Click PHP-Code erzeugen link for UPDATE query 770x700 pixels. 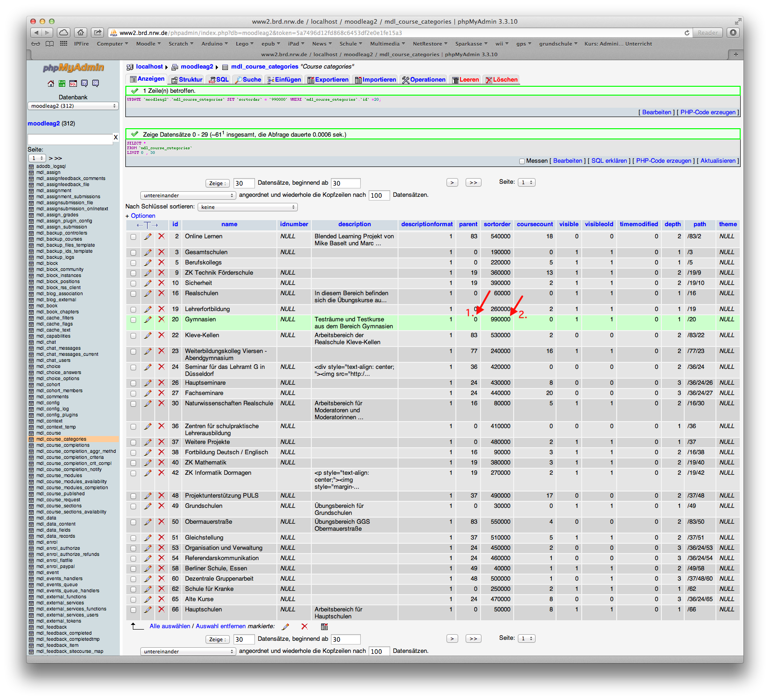click(x=708, y=112)
